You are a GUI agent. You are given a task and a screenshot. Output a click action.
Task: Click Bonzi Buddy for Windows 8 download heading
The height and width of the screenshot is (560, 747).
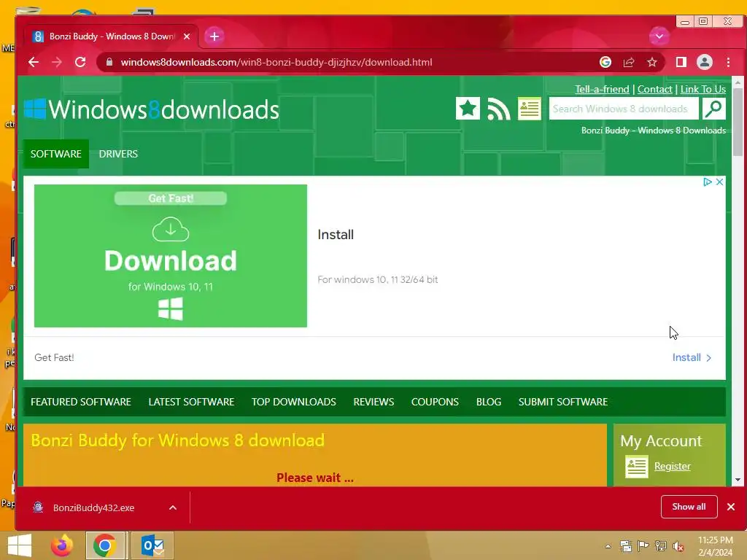(x=178, y=440)
